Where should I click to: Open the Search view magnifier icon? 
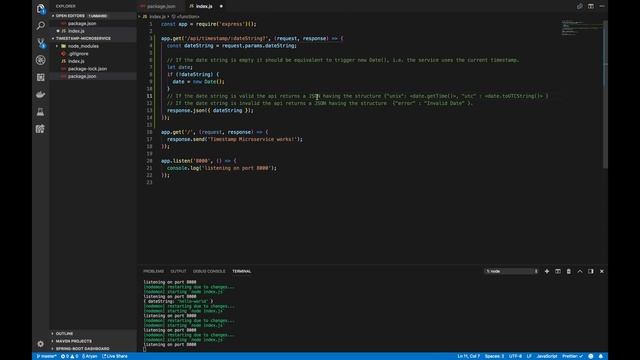tap(40, 26)
